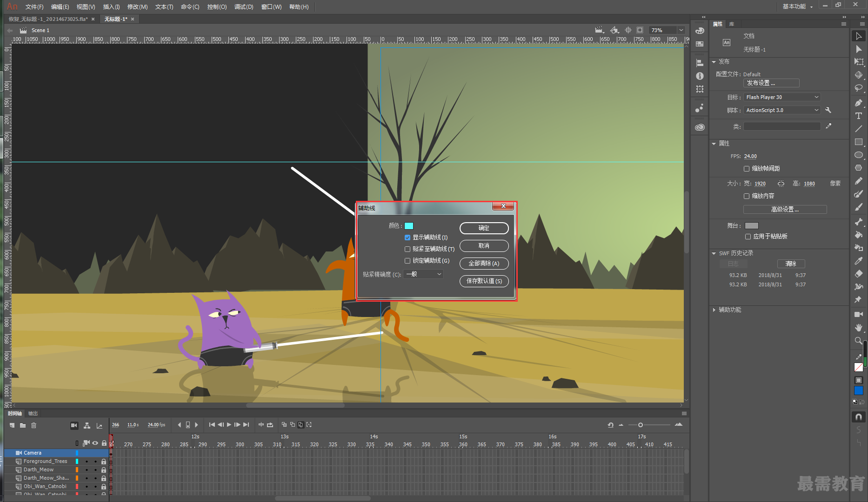868x502 pixels.
Task: Change the guide color swatch
Action: click(x=409, y=226)
